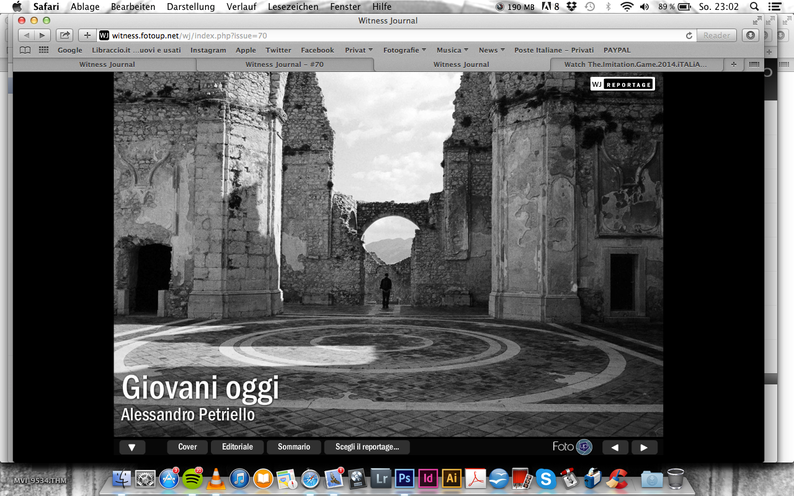This screenshot has height=496, width=794.
Task: Click the Sommario button
Action: pos(294,447)
